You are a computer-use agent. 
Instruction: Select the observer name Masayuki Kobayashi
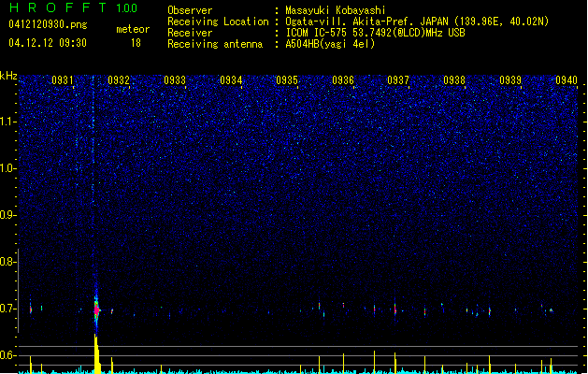(x=336, y=10)
